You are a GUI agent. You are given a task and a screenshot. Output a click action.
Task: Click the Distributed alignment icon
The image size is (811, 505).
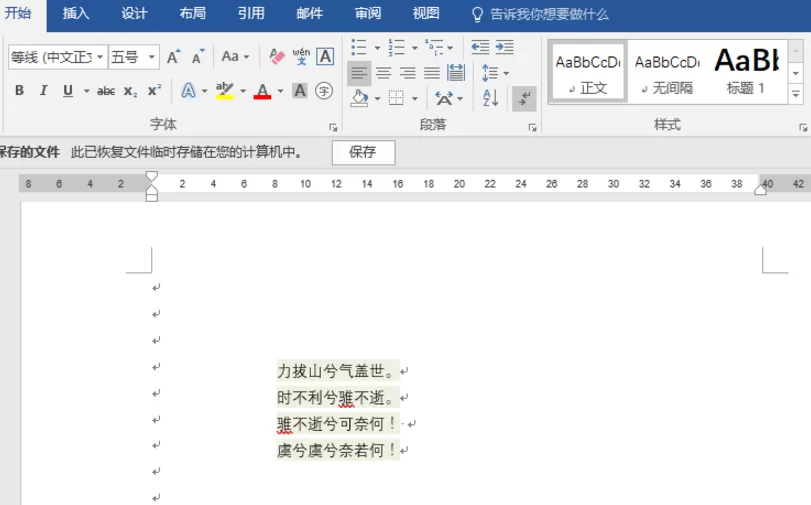456,73
